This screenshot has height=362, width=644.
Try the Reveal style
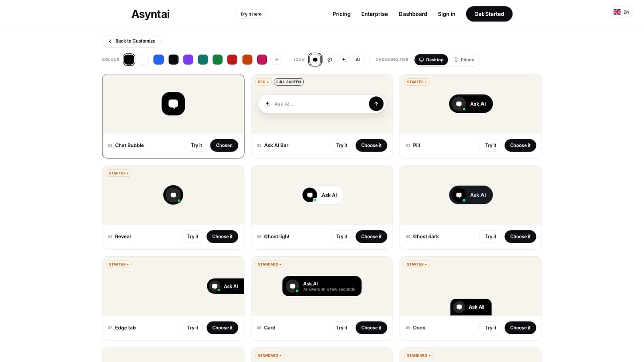(193, 236)
